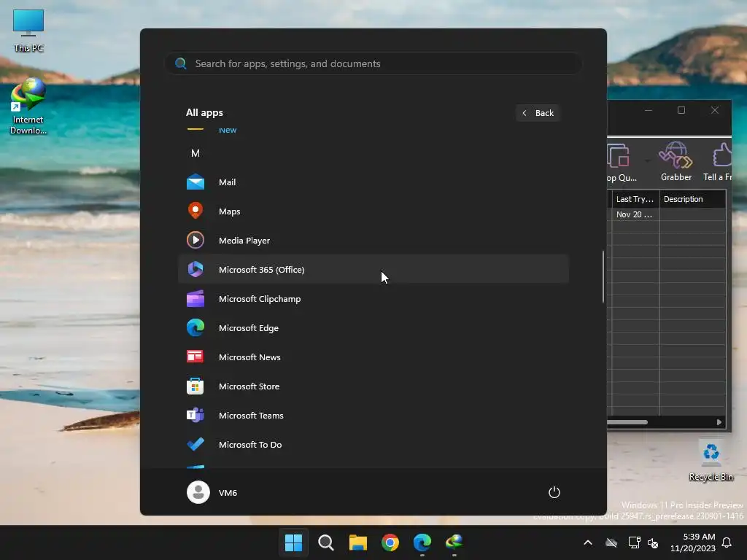Sort by Last Try column in IDM

coord(635,199)
